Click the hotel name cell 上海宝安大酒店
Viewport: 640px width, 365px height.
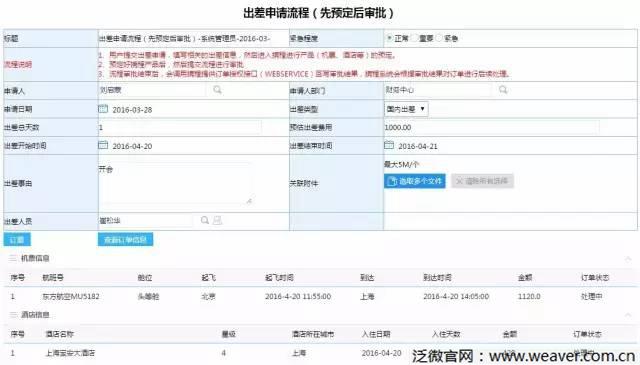(x=70, y=353)
